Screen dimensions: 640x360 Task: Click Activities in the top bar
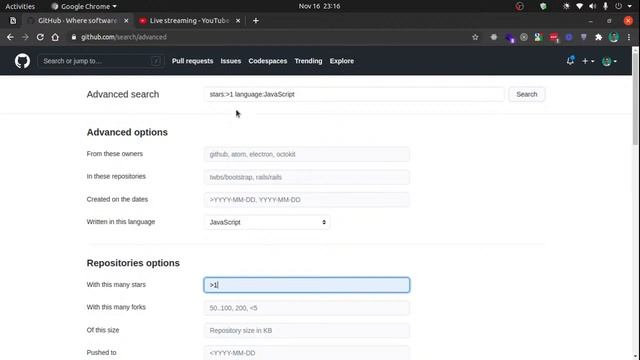point(20,6)
